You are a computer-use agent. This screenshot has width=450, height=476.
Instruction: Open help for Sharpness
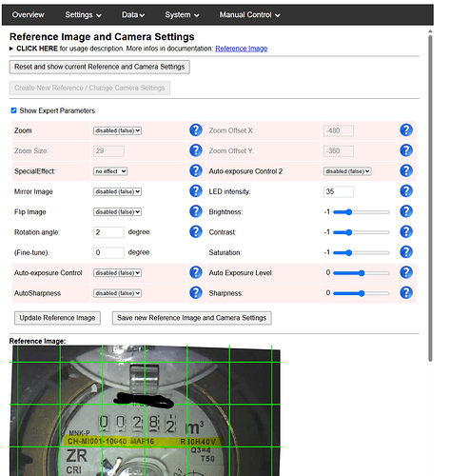pos(406,292)
